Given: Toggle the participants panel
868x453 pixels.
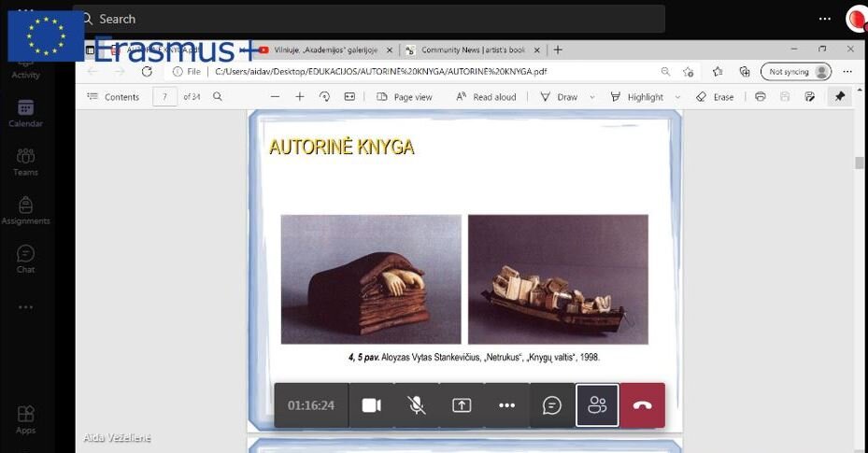Looking at the screenshot, I should (597, 405).
